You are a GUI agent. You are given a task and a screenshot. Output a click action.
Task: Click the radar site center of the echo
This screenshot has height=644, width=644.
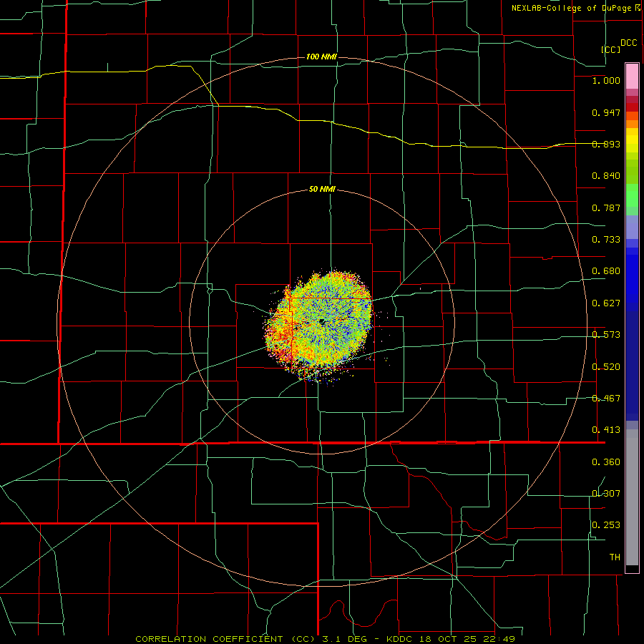tap(322, 321)
